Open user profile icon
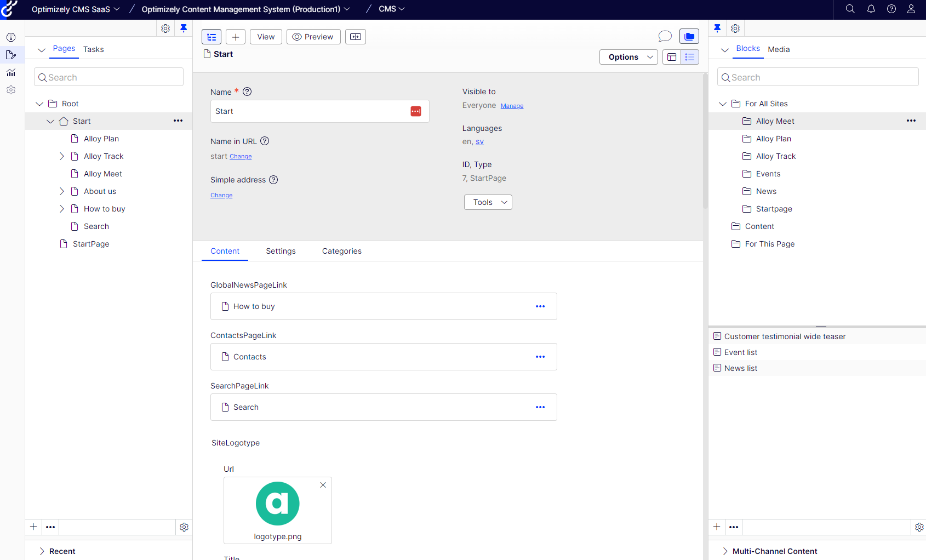Viewport: 926px width, 560px height. (911, 9)
